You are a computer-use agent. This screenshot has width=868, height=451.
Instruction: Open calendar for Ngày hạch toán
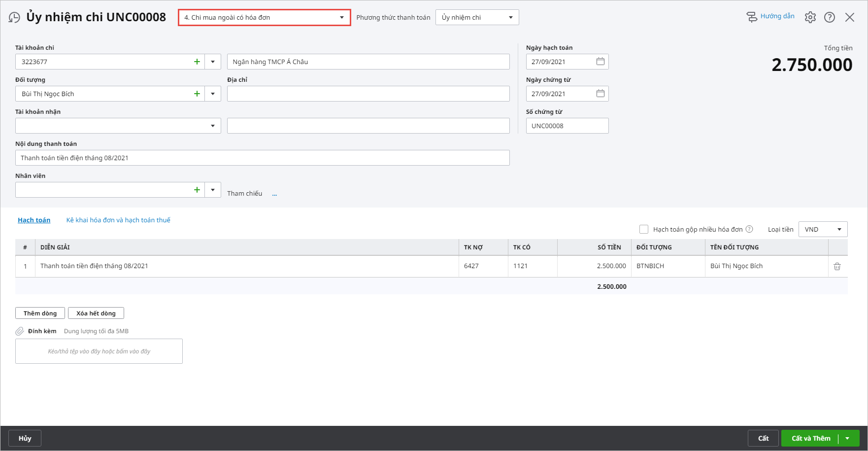[x=600, y=62]
